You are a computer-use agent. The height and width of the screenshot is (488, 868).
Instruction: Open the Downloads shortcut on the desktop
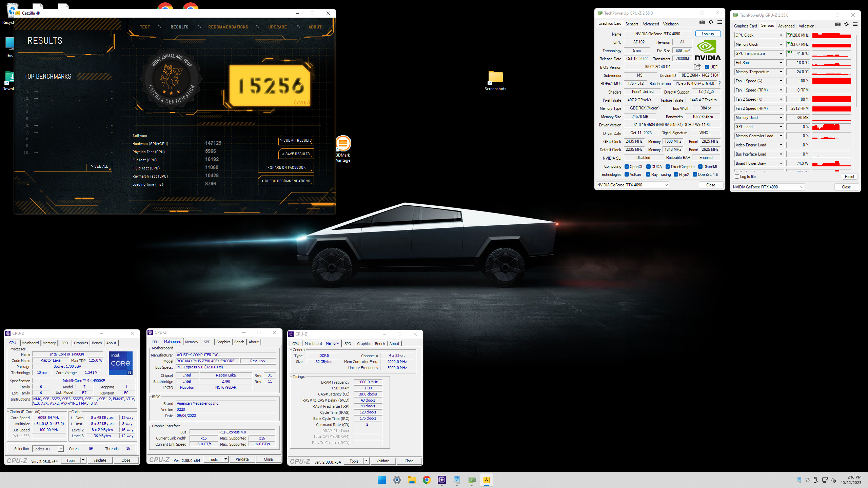(8, 81)
